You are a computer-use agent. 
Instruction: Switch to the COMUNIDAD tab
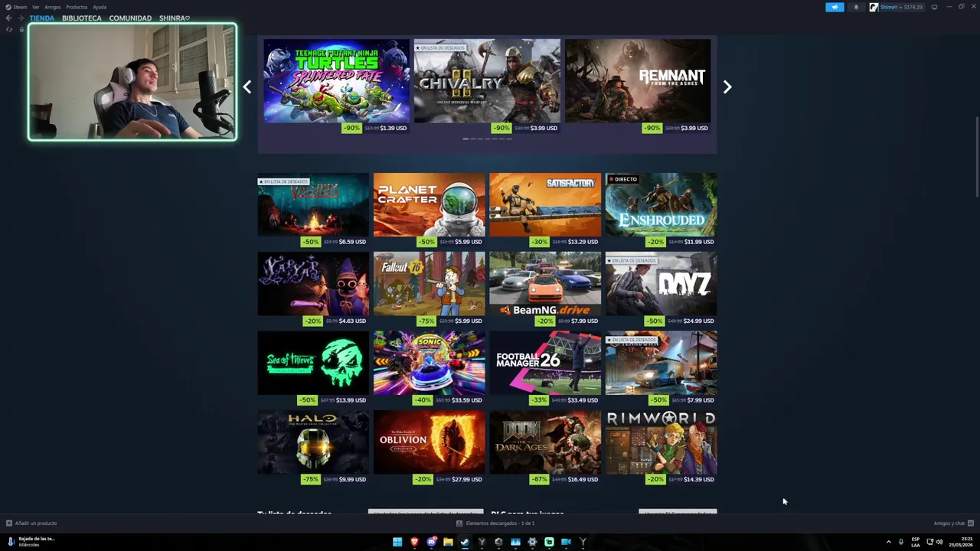(130, 18)
